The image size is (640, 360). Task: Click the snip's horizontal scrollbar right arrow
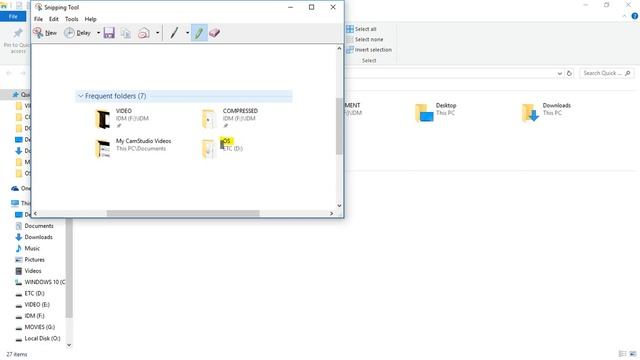331,213
